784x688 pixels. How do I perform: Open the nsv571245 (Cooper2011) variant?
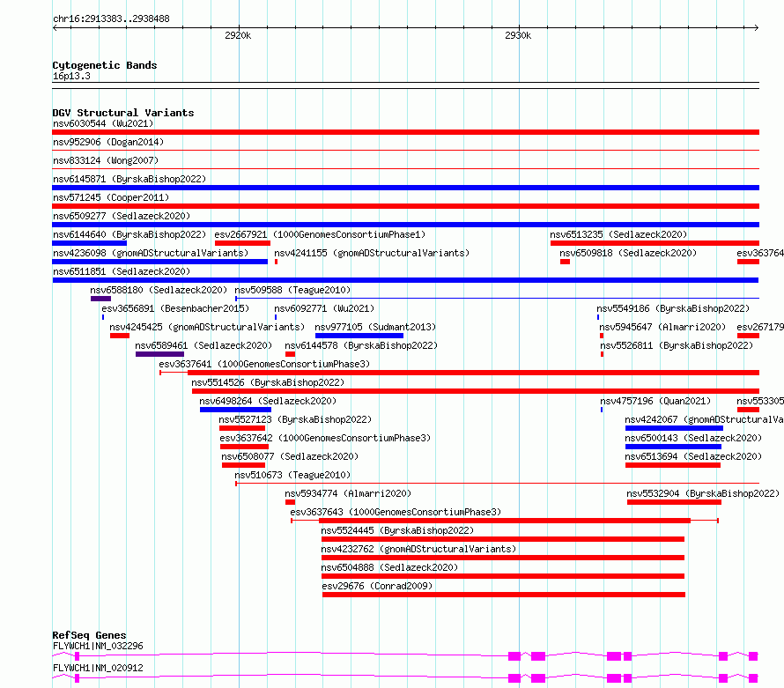coord(111,197)
